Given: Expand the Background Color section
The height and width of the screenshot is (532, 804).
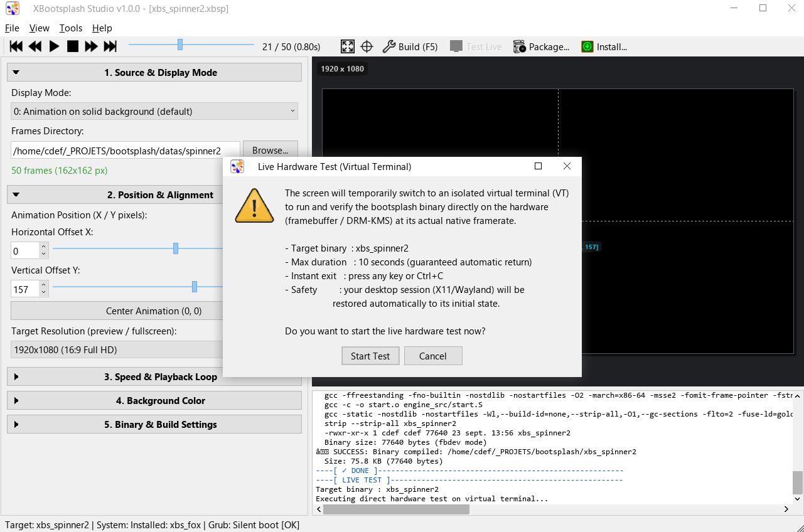Looking at the screenshot, I should click(154, 400).
